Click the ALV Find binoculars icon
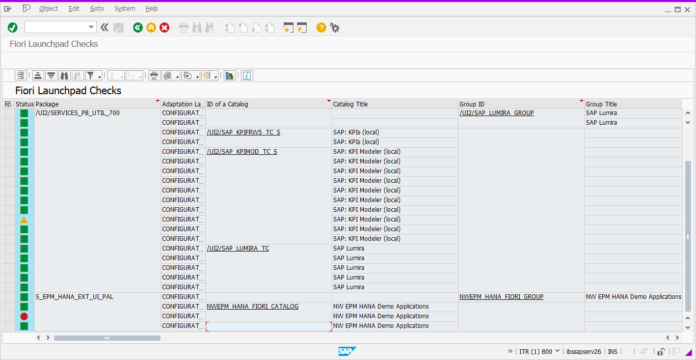This screenshot has height=360, width=696. point(64,75)
